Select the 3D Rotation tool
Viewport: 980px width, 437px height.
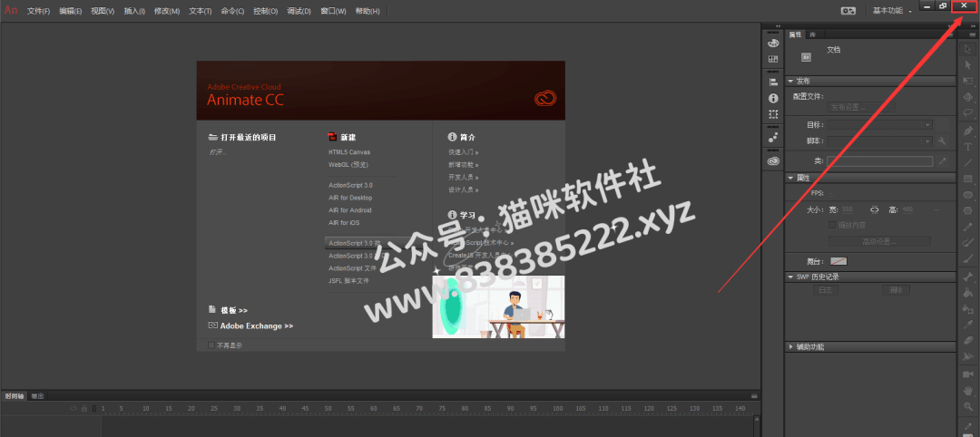968,97
